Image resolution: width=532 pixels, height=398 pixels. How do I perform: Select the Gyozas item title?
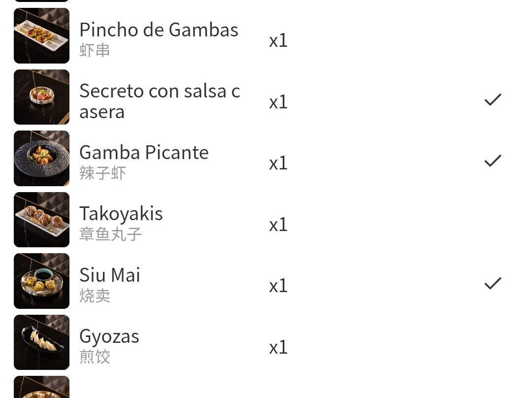109,336
